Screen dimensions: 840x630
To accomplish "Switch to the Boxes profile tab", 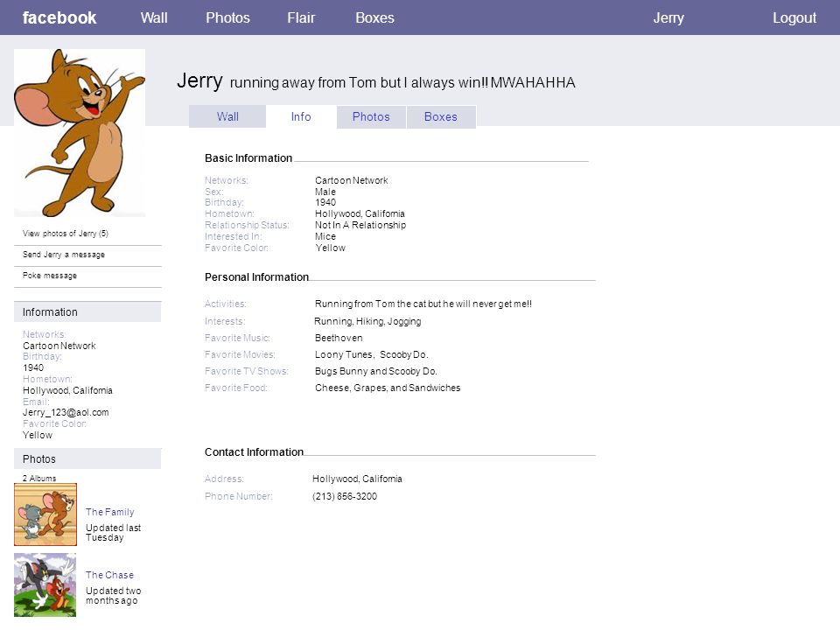I will (441, 116).
